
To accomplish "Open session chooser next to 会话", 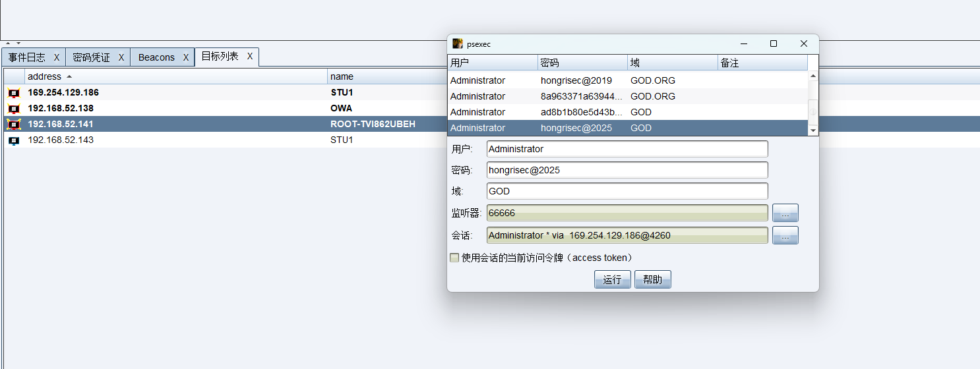I will tap(785, 235).
